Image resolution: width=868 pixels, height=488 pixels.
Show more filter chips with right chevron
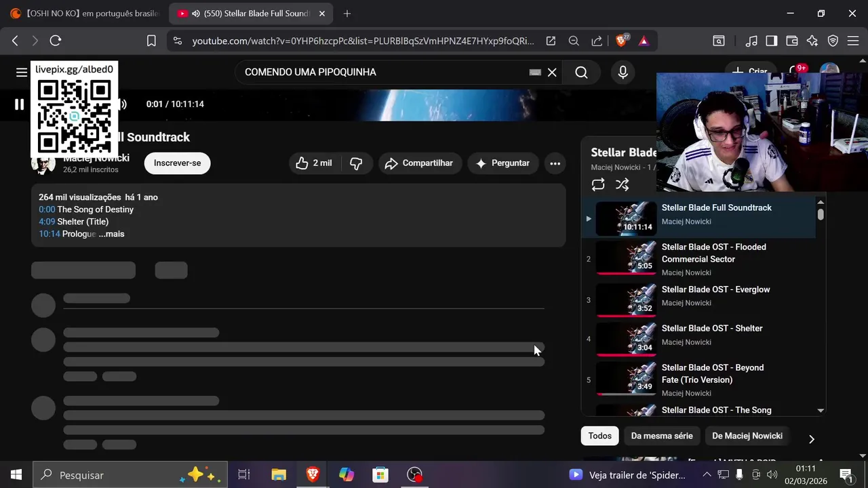coord(811,439)
